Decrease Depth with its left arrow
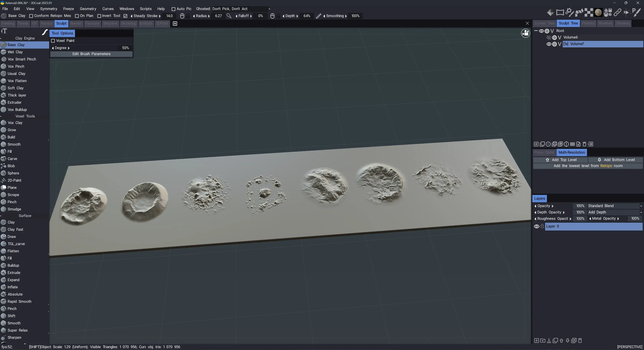Screen dimensions: 644x350 click(283, 16)
